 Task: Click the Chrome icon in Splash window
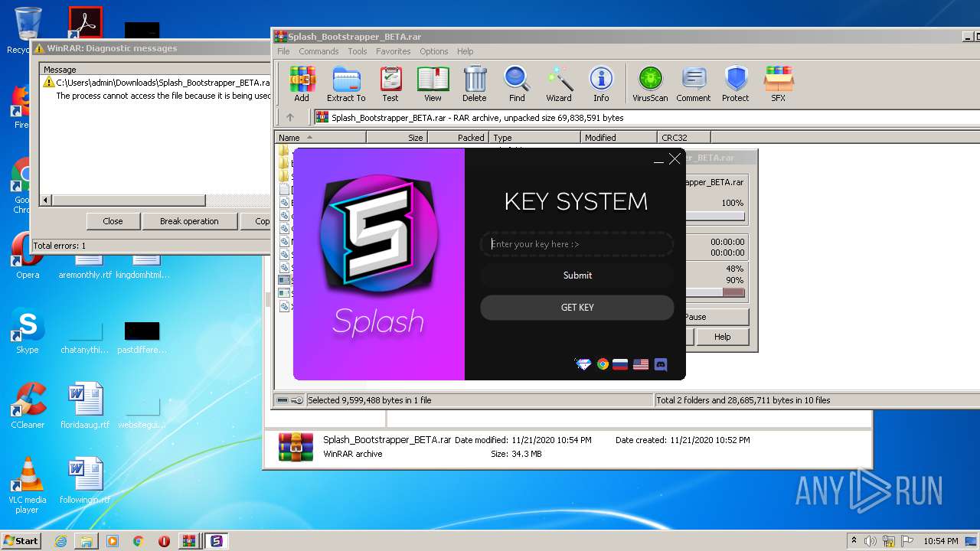pyautogui.click(x=603, y=364)
